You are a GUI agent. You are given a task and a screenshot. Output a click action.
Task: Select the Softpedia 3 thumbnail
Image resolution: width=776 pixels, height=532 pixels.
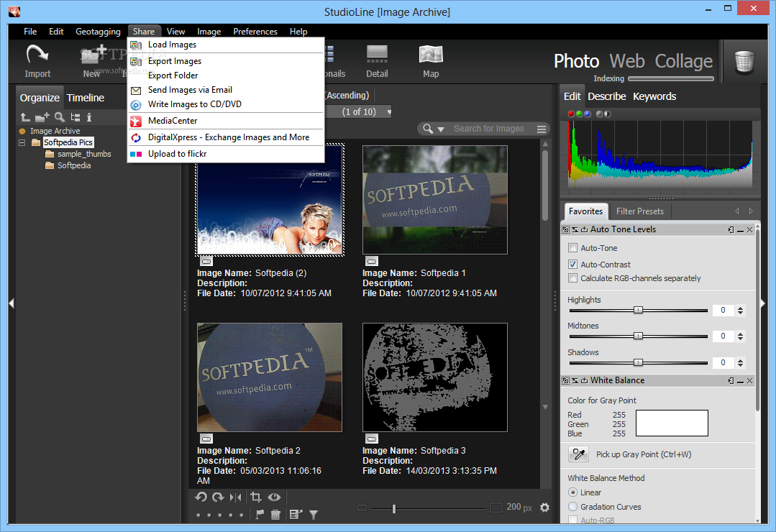[x=435, y=377]
